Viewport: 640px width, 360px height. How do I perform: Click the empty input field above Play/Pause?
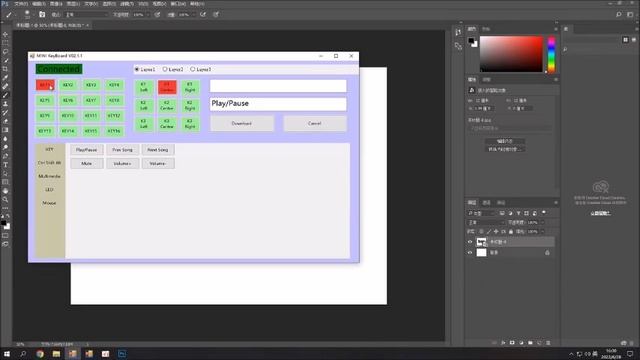278,86
